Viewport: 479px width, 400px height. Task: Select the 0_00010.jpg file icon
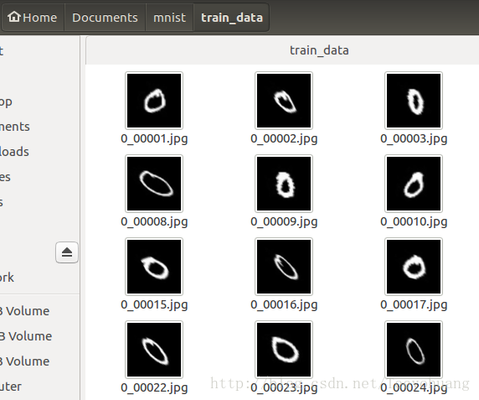pyautogui.click(x=414, y=183)
